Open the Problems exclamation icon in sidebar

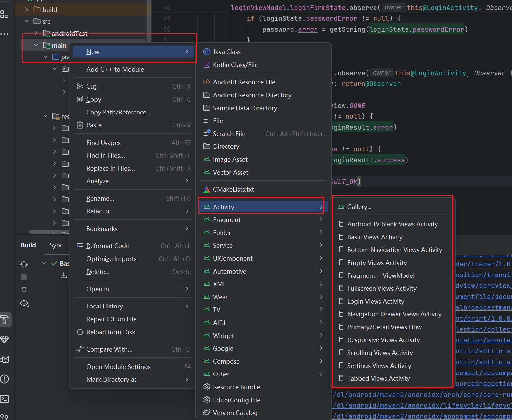point(5,379)
